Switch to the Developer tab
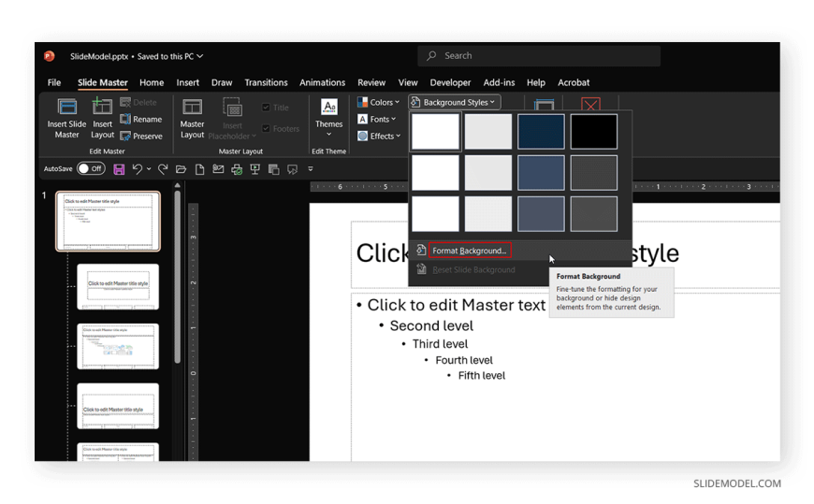Image resolution: width=814 pixels, height=504 pixels. click(x=450, y=82)
